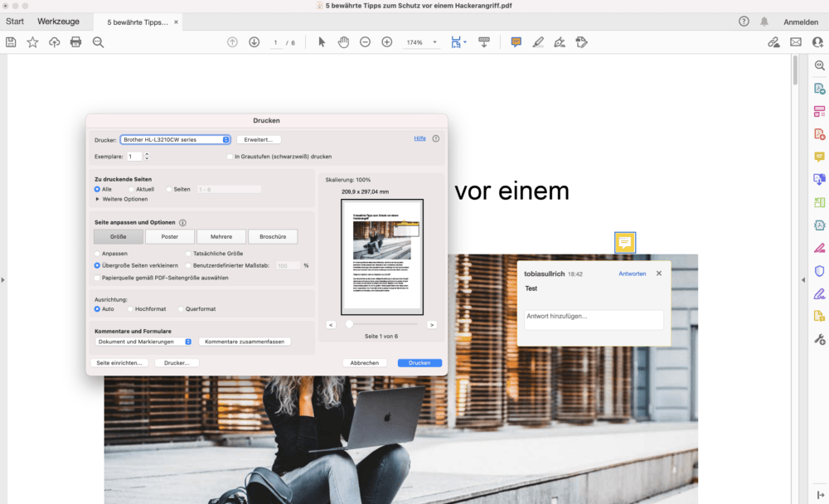Click the print preview page thumbnail
Screen dimensions: 829x504
pyautogui.click(x=382, y=257)
